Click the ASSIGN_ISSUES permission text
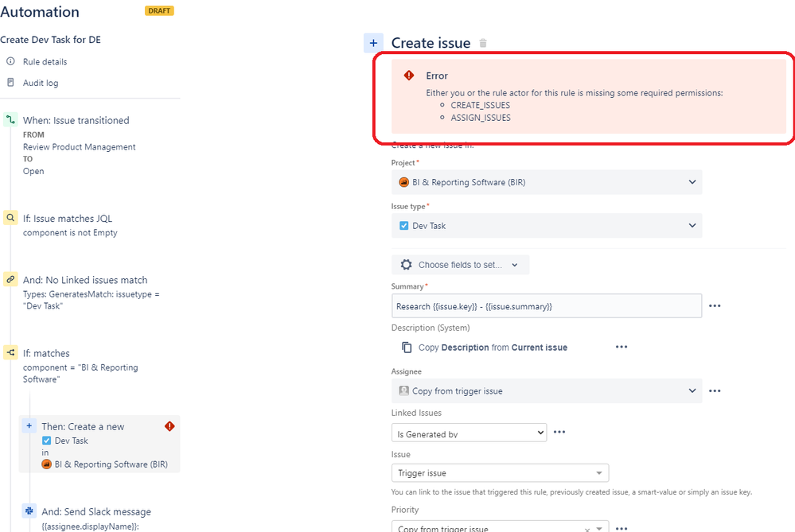Screen dimensions: 795x532 tap(481, 118)
